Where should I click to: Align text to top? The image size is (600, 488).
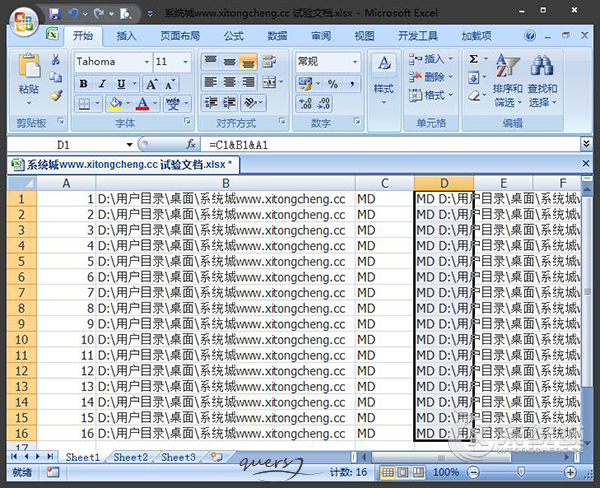click(211, 61)
